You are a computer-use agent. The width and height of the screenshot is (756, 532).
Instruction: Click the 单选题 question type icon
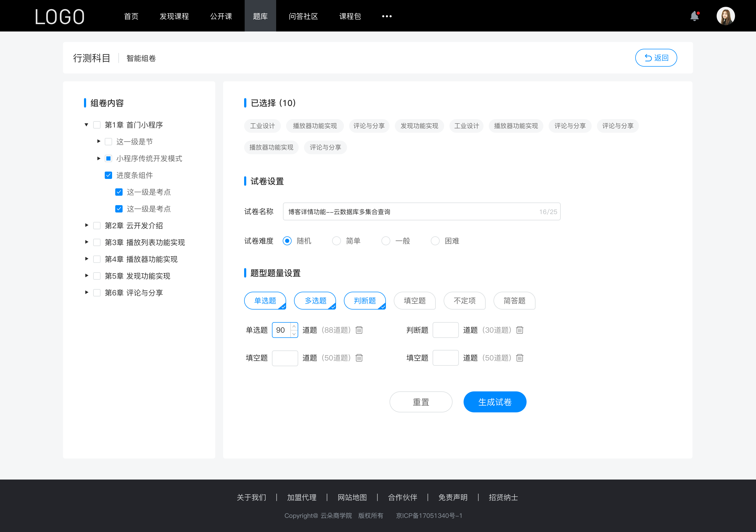point(265,300)
